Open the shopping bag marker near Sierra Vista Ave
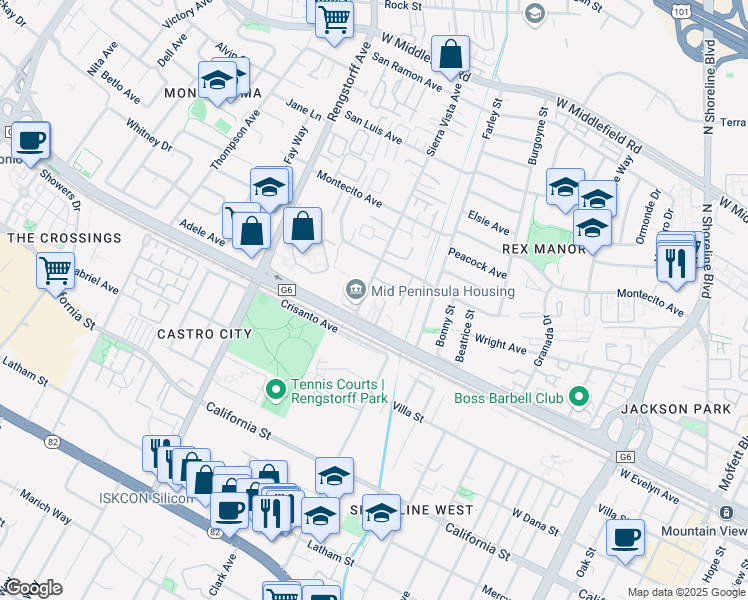This screenshot has height=600, width=748. click(x=451, y=54)
